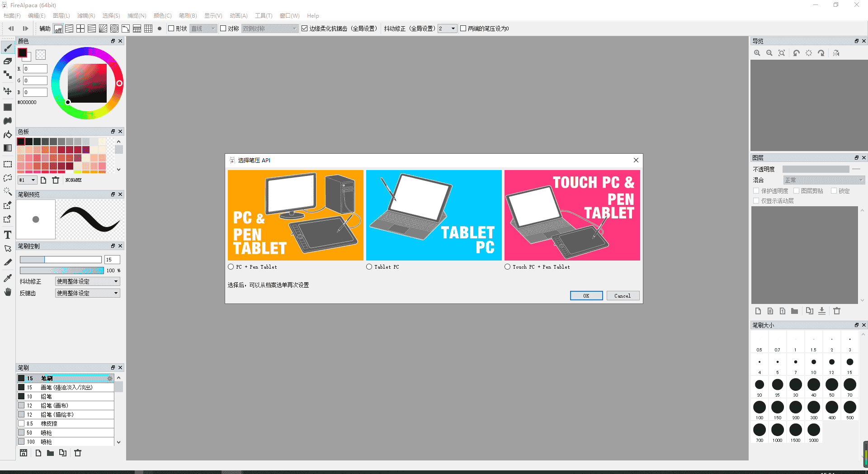Select the Move tool
Image resolution: width=868 pixels, height=474 pixels.
pos(8,91)
